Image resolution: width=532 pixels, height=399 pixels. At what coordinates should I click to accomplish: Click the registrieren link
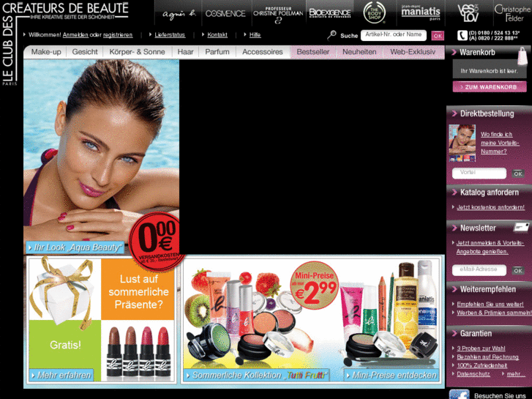(x=118, y=35)
